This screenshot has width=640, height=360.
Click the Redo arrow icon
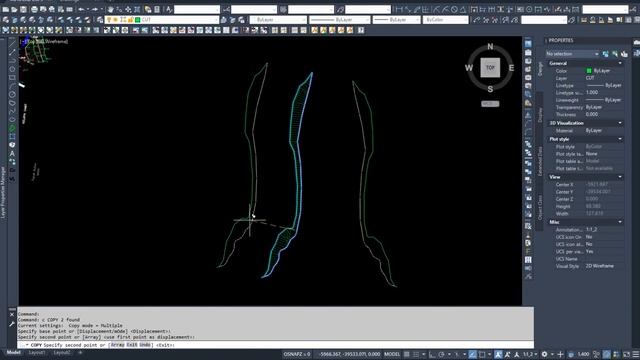point(95,9)
